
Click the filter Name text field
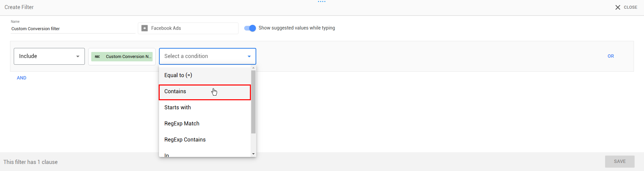72,29
